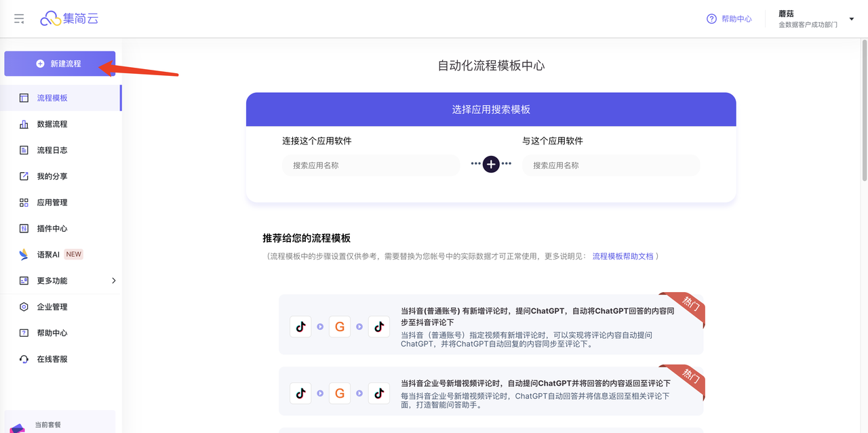Click the 我的分享 share icon
Image resolution: width=868 pixels, height=433 pixels.
tap(24, 176)
